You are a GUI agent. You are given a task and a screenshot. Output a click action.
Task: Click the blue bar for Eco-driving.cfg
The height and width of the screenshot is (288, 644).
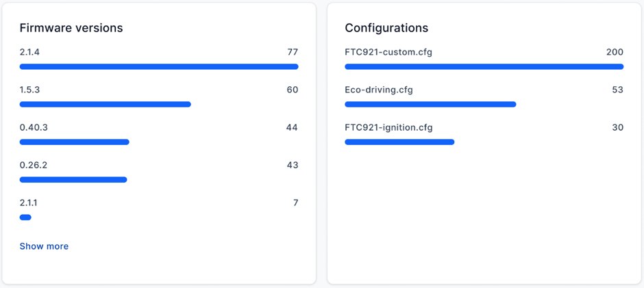point(430,104)
